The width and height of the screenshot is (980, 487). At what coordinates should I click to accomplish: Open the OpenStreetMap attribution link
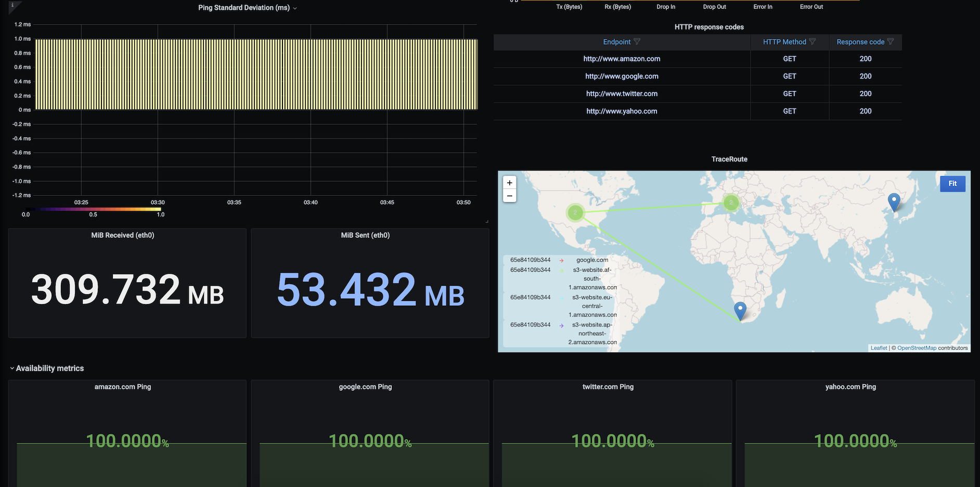[x=917, y=348]
